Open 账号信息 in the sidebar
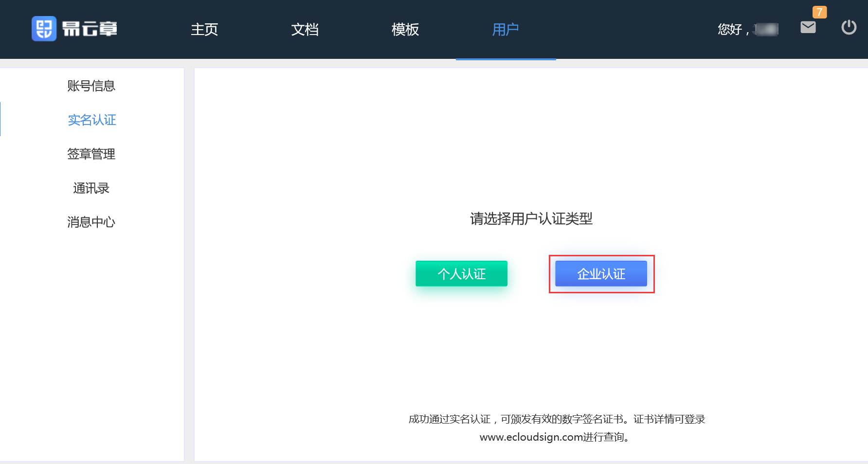This screenshot has width=868, height=464. coord(91,86)
